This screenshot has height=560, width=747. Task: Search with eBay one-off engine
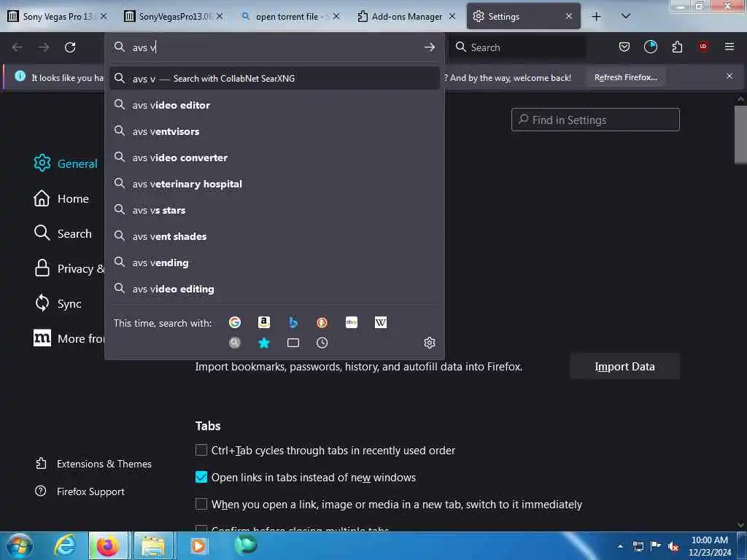(x=352, y=322)
